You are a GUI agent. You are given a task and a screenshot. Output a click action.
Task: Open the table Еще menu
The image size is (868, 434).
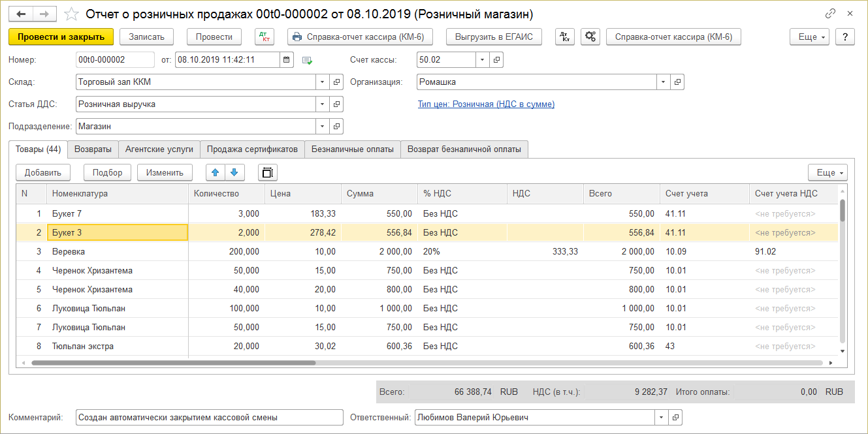click(828, 172)
